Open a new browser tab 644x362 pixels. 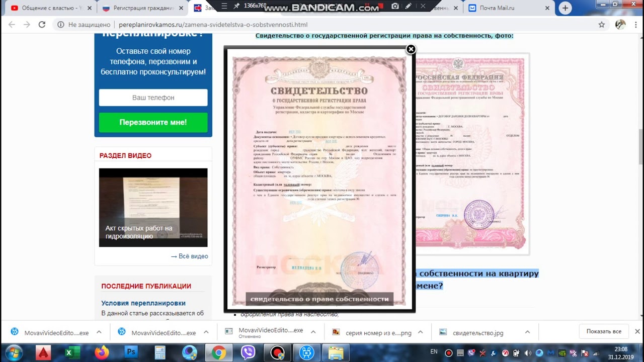click(566, 8)
